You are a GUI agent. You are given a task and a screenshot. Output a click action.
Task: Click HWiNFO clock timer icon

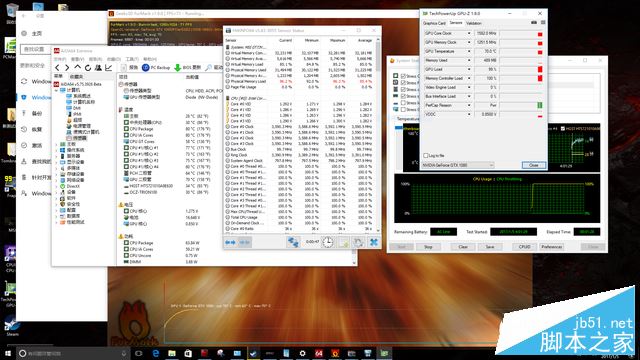tap(328, 242)
